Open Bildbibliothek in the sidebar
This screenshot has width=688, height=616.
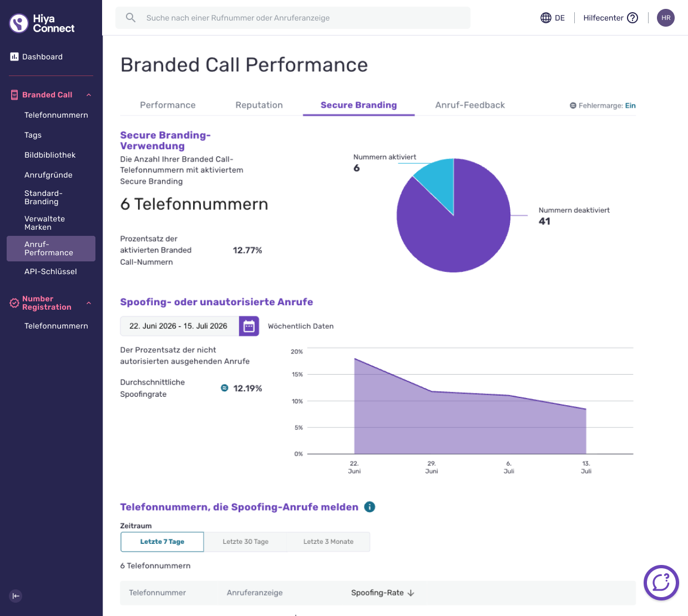point(50,155)
